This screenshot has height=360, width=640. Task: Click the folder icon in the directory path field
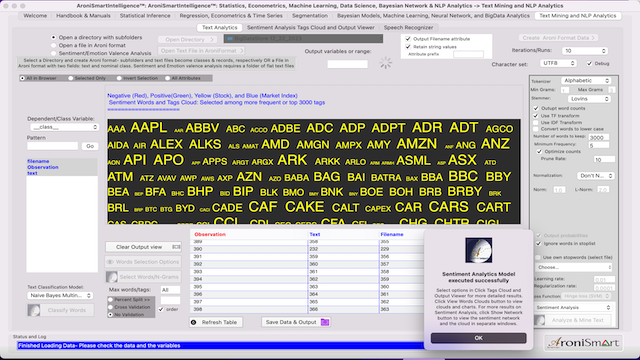coord(230,38)
